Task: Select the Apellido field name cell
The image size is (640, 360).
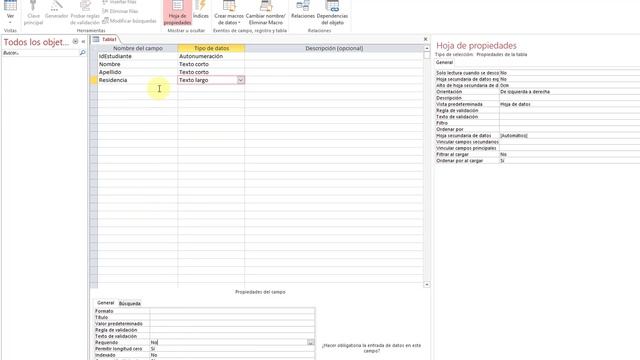Action: coord(138,72)
